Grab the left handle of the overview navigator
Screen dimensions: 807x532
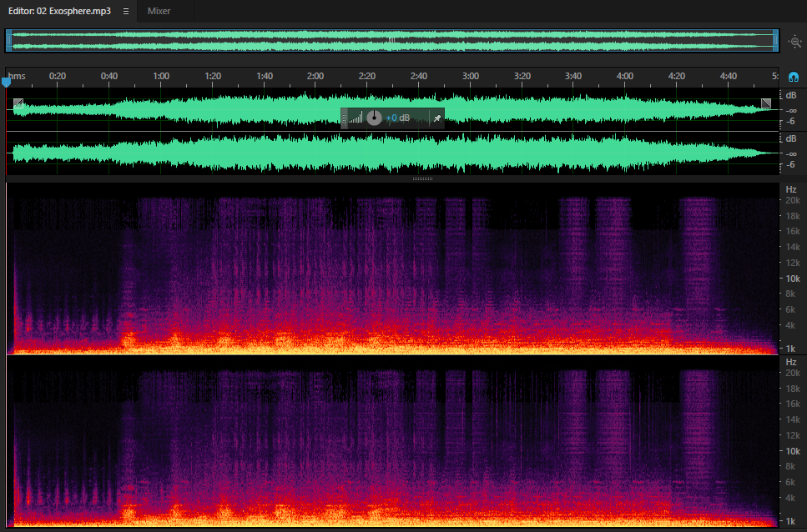(8, 40)
